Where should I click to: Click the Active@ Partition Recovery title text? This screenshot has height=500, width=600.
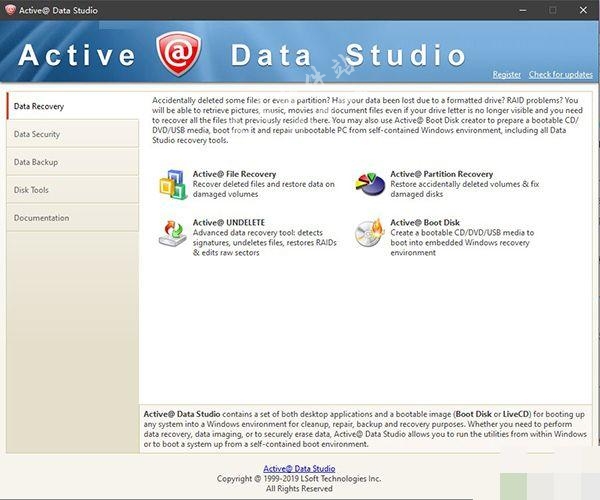tap(442, 174)
